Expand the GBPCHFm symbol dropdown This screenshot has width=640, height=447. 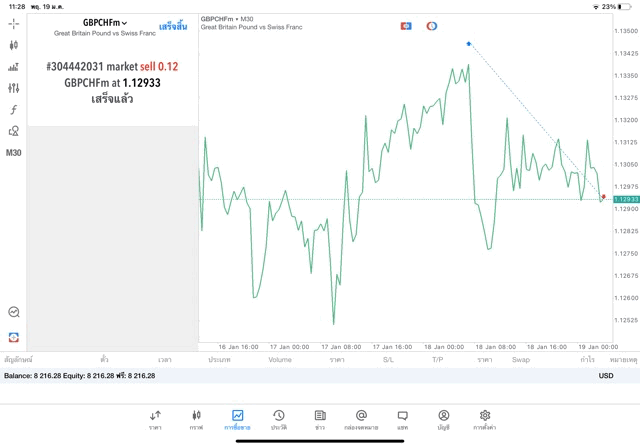105,23
